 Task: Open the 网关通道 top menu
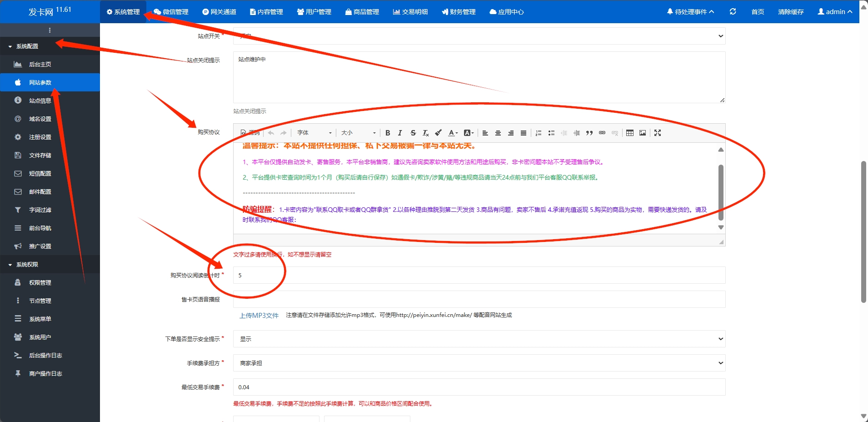click(219, 12)
